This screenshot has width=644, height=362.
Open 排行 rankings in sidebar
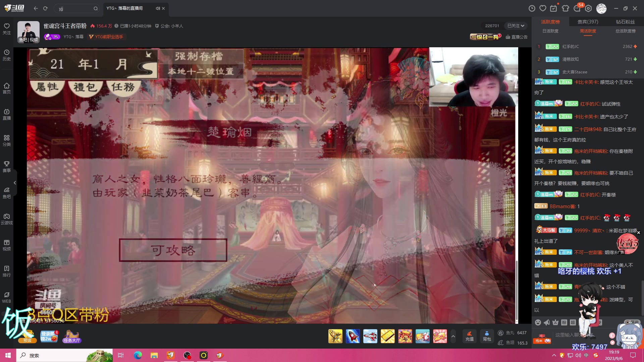tap(7, 271)
